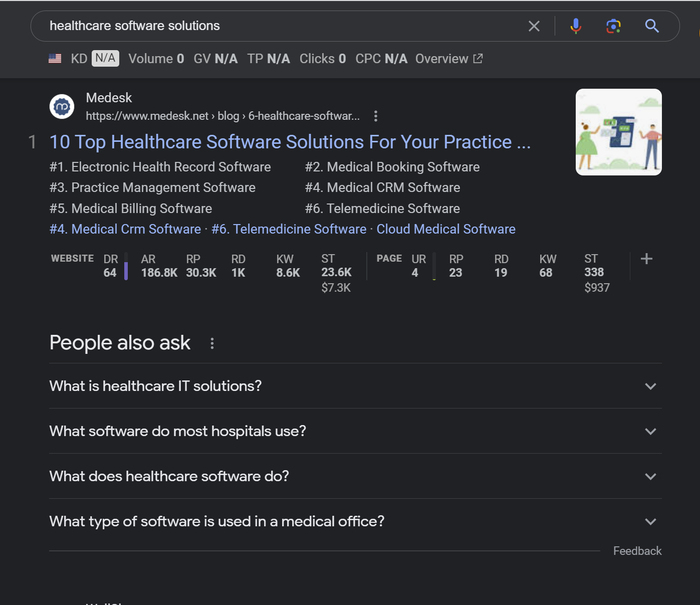Click the "People also ask" heading

click(x=120, y=343)
